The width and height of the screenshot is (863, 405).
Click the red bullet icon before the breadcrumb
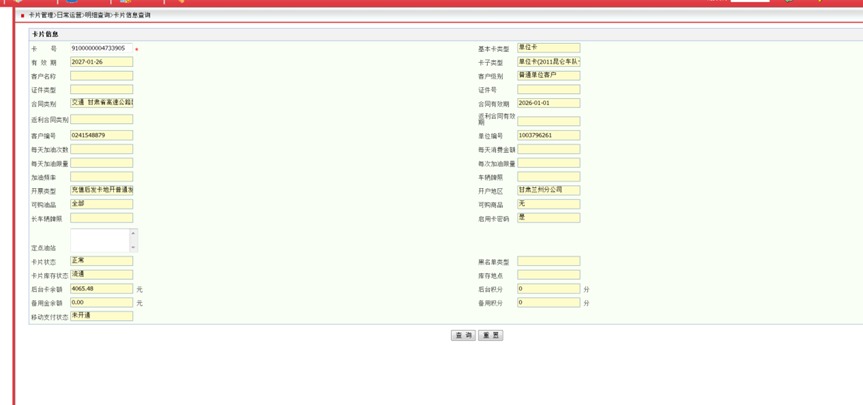tap(22, 16)
